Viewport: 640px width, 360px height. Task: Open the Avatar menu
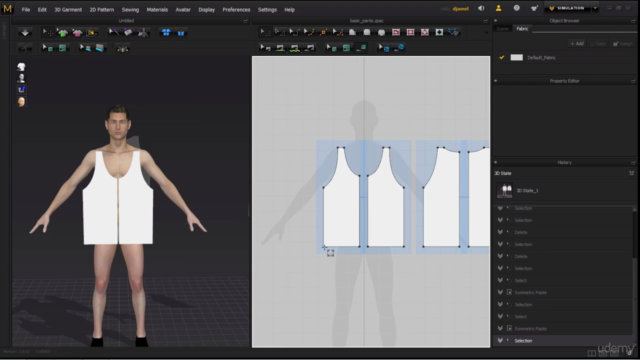point(183,9)
